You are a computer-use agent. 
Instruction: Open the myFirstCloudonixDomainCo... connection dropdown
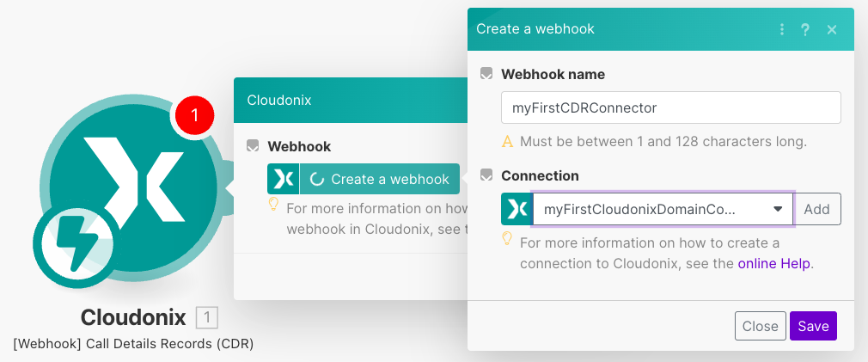pos(653,209)
